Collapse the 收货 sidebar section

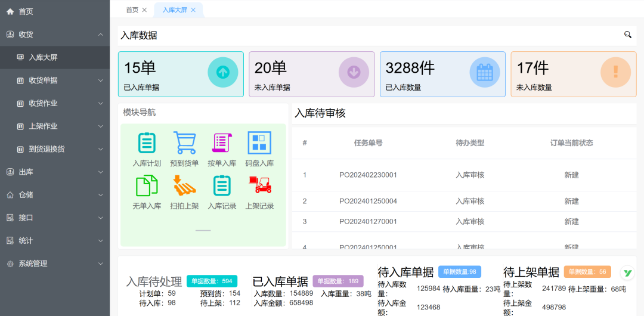(x=55, y=35)
